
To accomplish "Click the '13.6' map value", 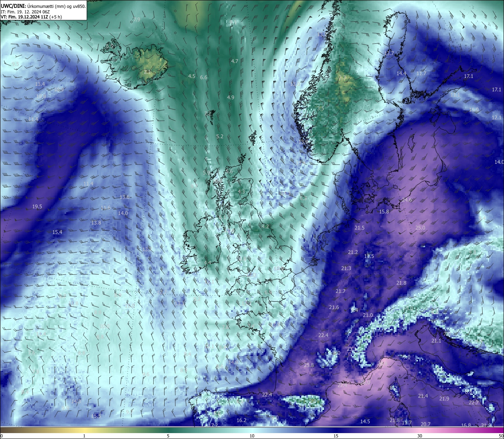I will 124,197.
